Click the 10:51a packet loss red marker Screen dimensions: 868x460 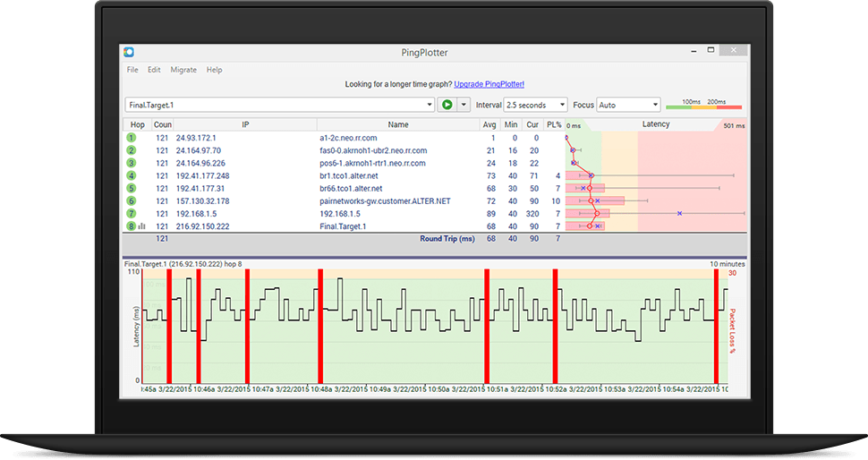487,326
